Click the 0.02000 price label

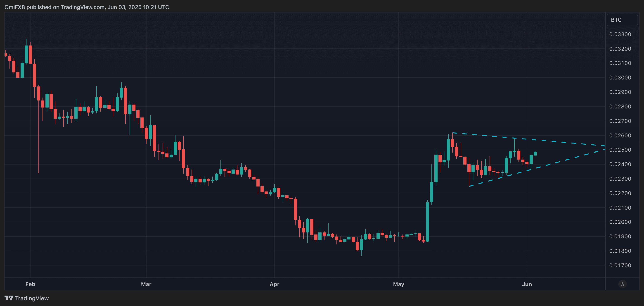click(x=620, y=222)
